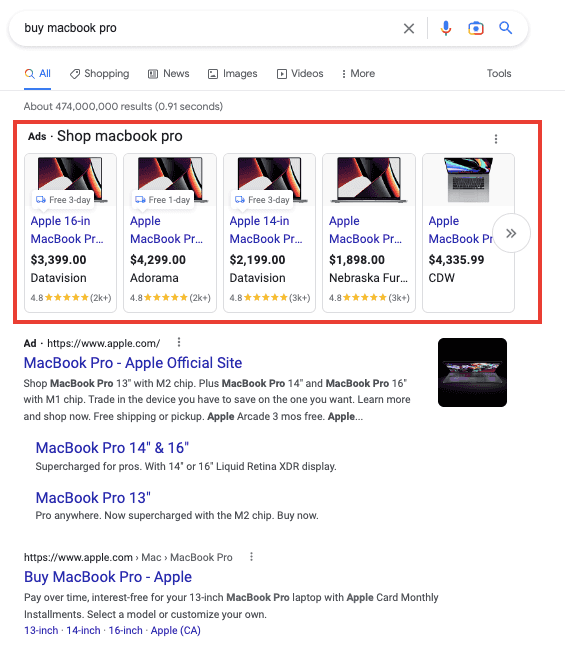The height and width of the screenshot is (650, 565).
Task: Follow the 16-inch sublink
Action: (x=126, y=630)
